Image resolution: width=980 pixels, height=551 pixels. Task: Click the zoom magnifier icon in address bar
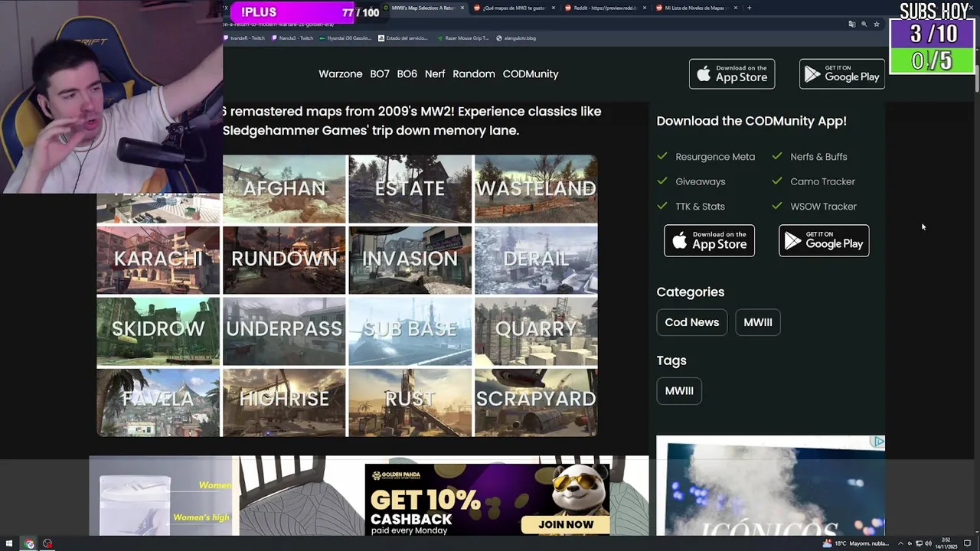tap(864, 24)
